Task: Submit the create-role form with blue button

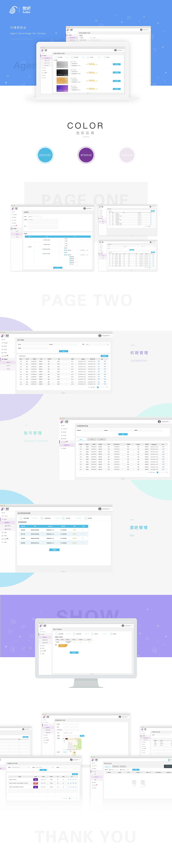Action: point(58,268)
